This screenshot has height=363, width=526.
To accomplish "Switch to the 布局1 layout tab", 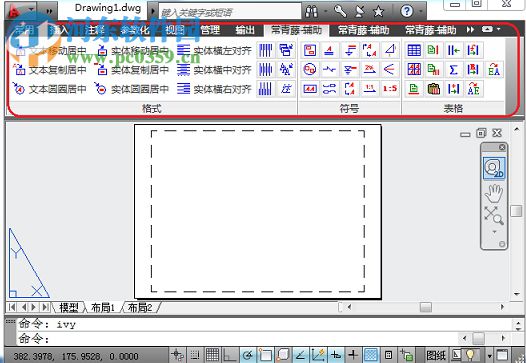I will 103,307.
